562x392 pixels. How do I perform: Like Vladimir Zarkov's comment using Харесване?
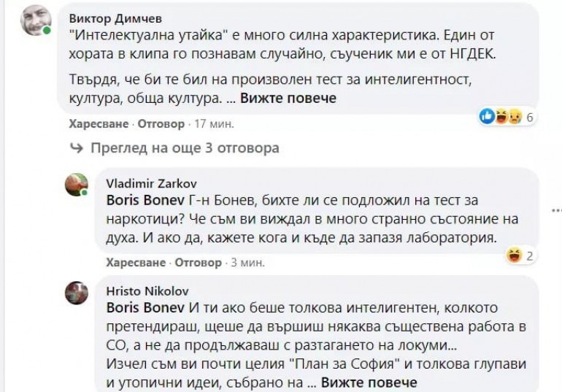136,261
